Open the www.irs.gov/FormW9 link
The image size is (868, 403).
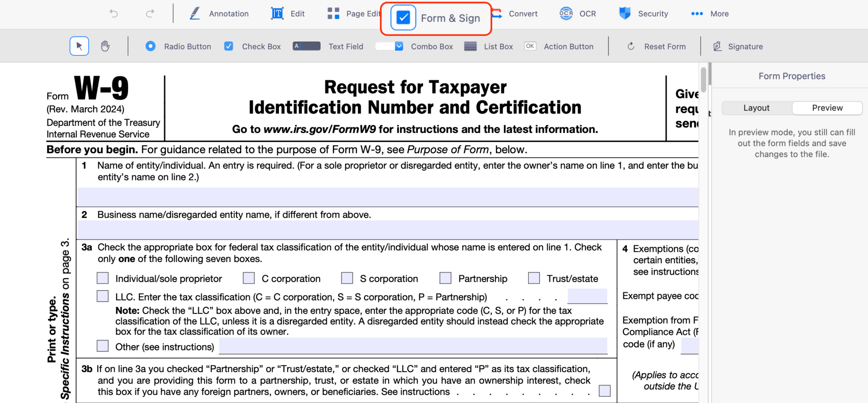click(319, 129)
